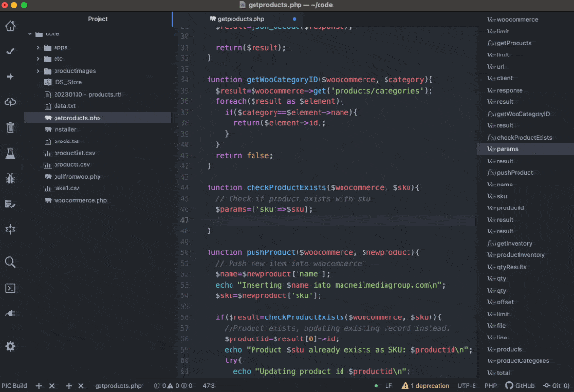Image resolution: width=574 pixels, height=392 pixels.
Task: Click the Upload right-arrow icon
Action: point(11,76)
